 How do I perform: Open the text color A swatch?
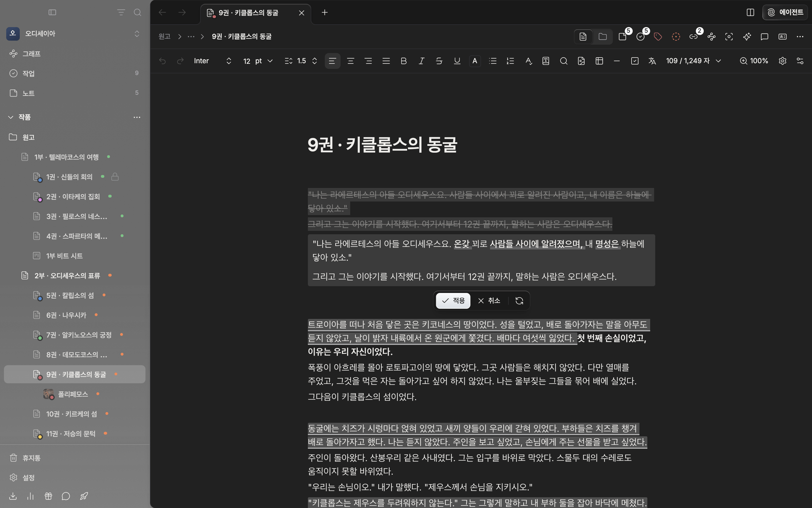(x=475, y=61)
